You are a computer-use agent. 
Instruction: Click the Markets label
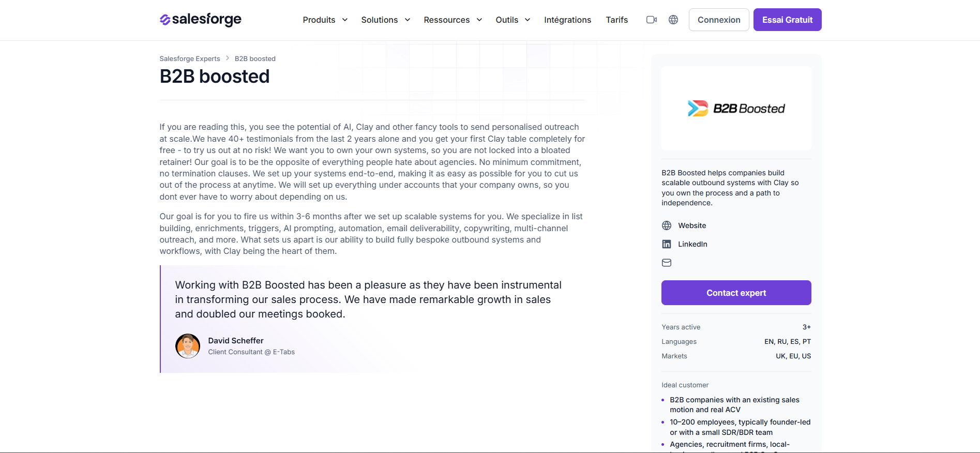(x=674, y=356)
